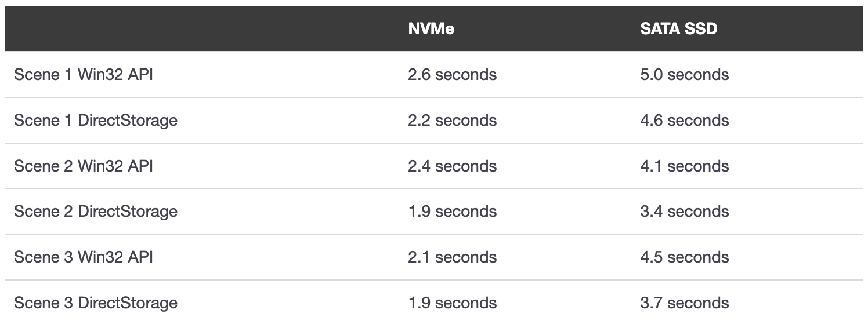Select the Scene 1 Win32 API row label

[84, 75]
